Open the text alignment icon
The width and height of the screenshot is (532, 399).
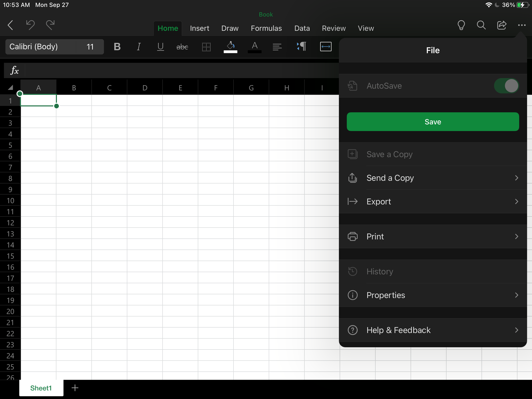[x=277, y=47]
